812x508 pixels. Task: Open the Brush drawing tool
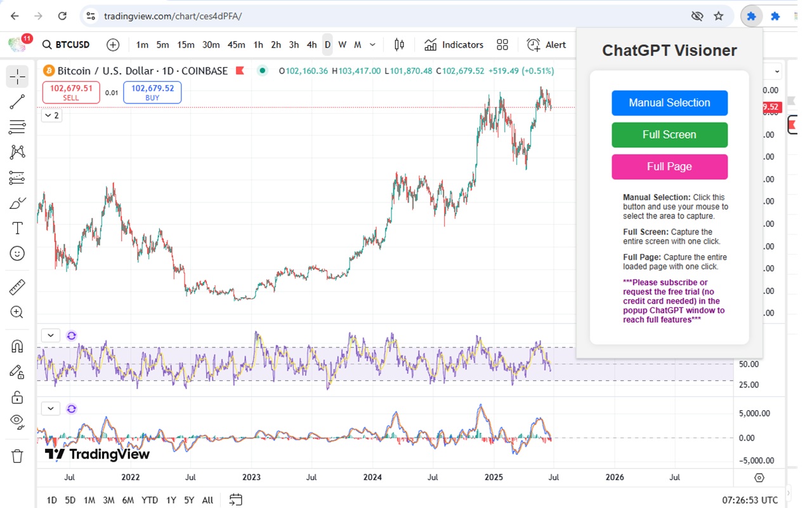click(x=17, y=203)
